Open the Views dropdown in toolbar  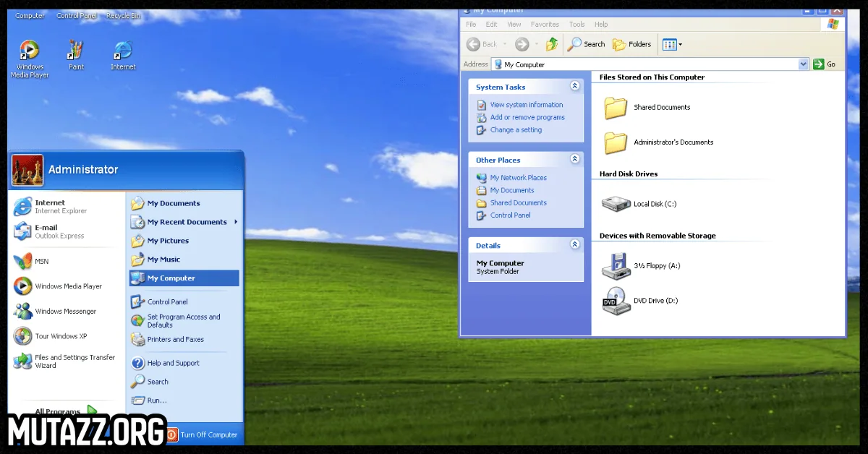pyautogui.click(x=672, y=44)
